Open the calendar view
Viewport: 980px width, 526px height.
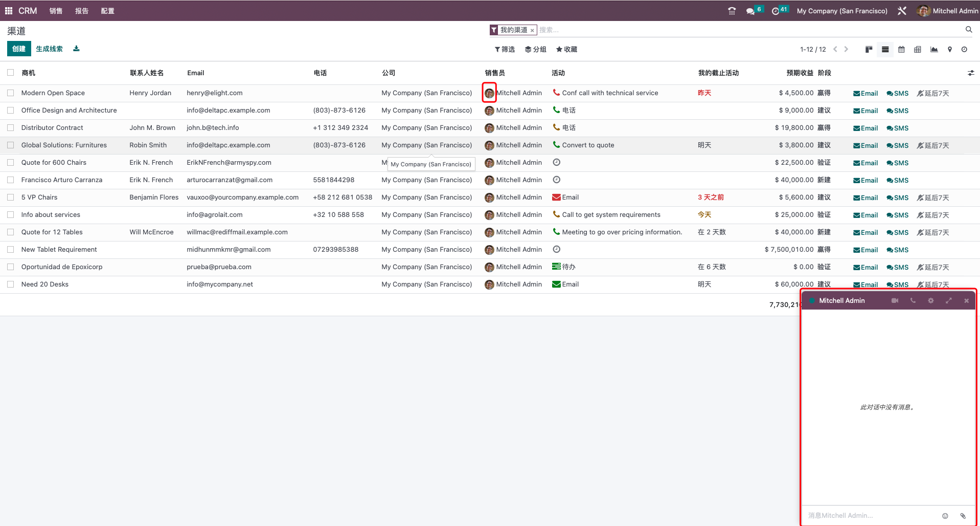click(901, 49)
